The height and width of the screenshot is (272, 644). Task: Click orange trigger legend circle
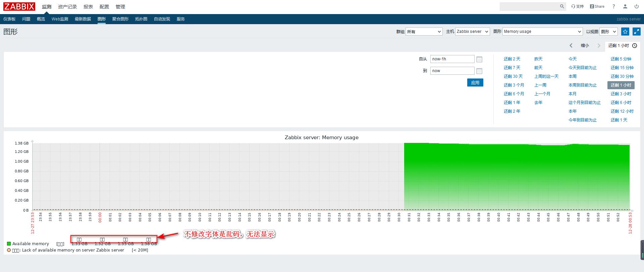click(x=9, y=250)
